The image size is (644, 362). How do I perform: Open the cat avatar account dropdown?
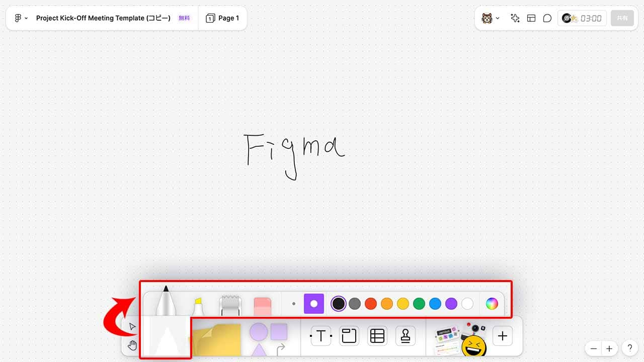(491, 18)
